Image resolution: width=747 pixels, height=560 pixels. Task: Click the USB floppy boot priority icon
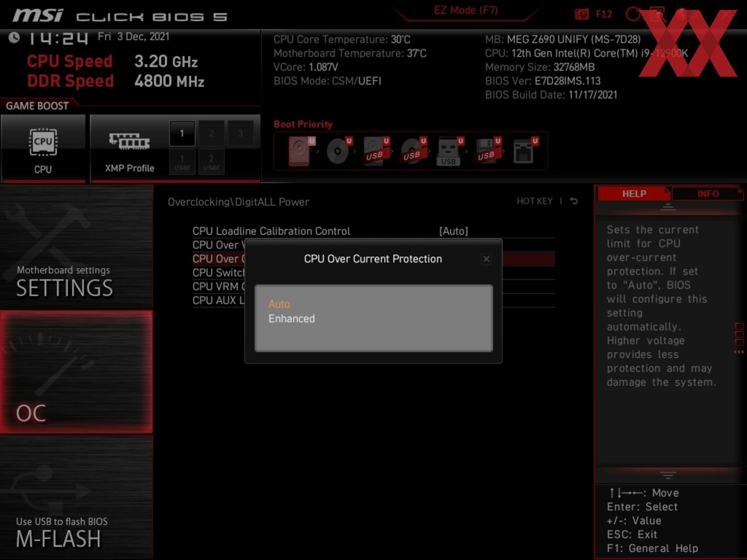click(x=487, y=151)
